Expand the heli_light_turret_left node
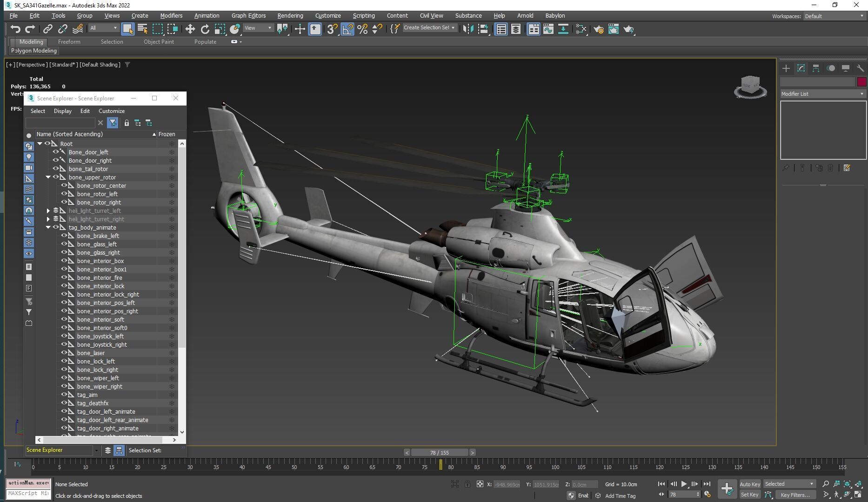Screen dimensions: 868x502 (48, 211)
